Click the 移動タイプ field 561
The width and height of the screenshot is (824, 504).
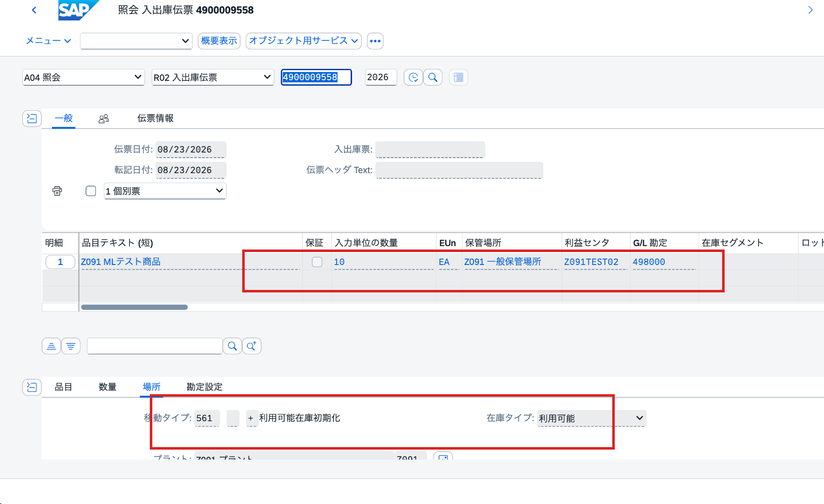coord(207,418)
